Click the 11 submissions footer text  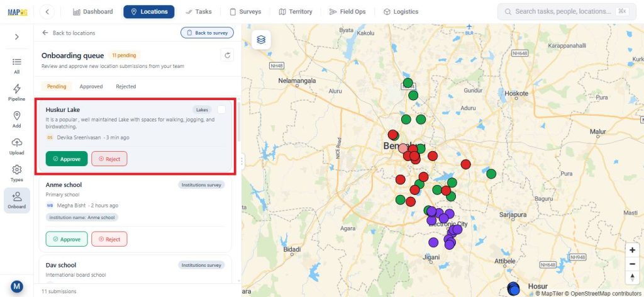(x=58, y=291)
